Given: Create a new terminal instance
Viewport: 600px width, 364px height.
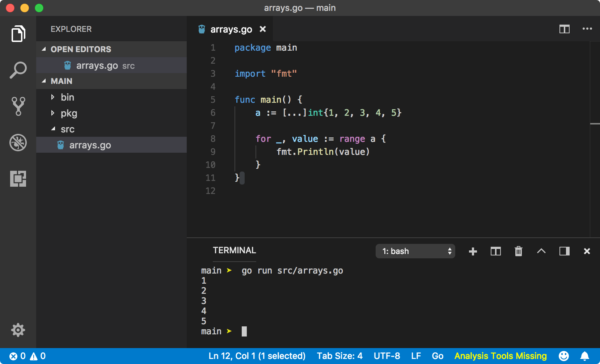Looking at the screenshot, I should [x=473, y=251].
